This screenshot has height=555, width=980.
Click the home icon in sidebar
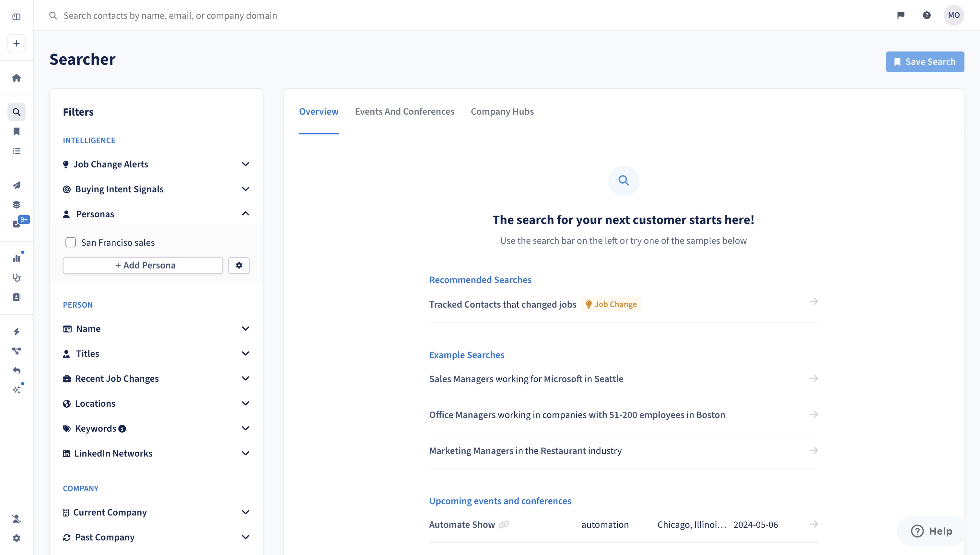(x=17, y=78)
